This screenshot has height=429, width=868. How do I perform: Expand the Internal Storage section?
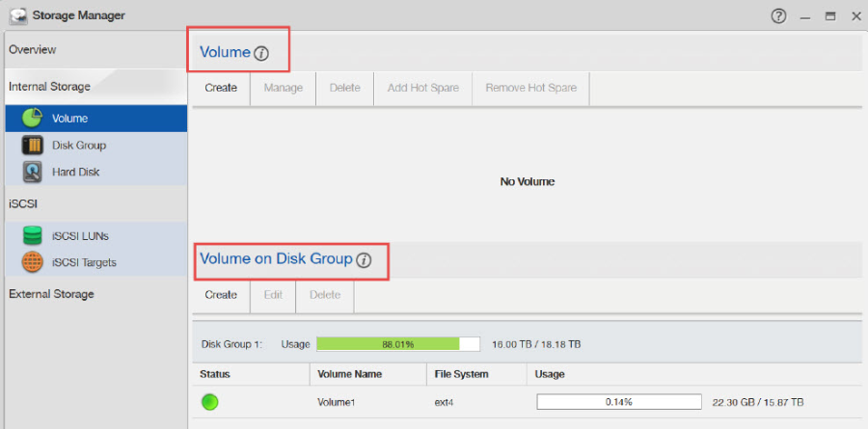point(49,87)
